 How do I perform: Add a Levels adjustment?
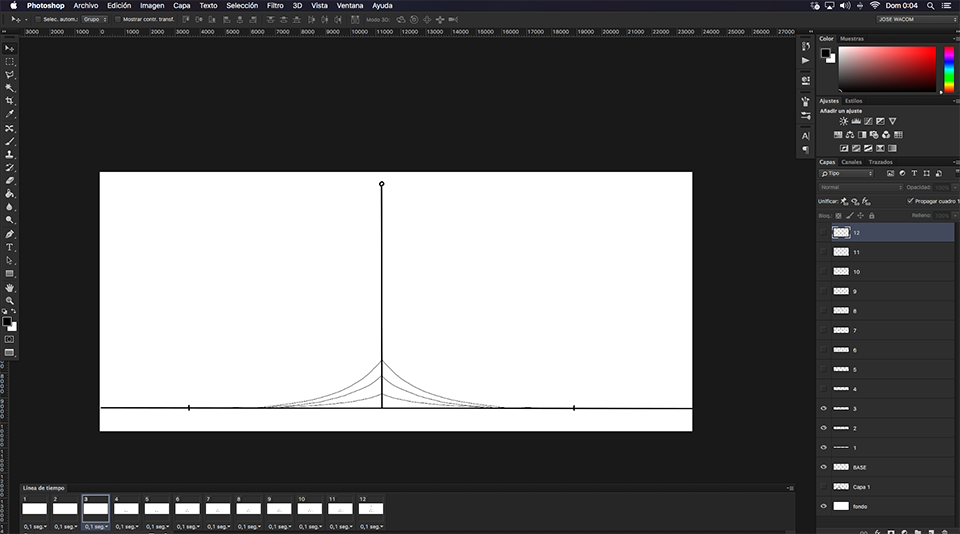(856, 121)
